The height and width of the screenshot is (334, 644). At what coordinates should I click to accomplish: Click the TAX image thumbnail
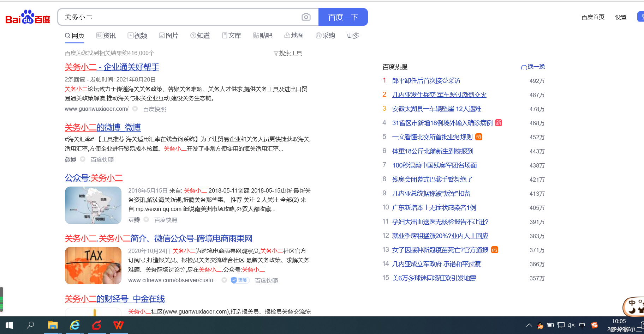click(93, 266)
